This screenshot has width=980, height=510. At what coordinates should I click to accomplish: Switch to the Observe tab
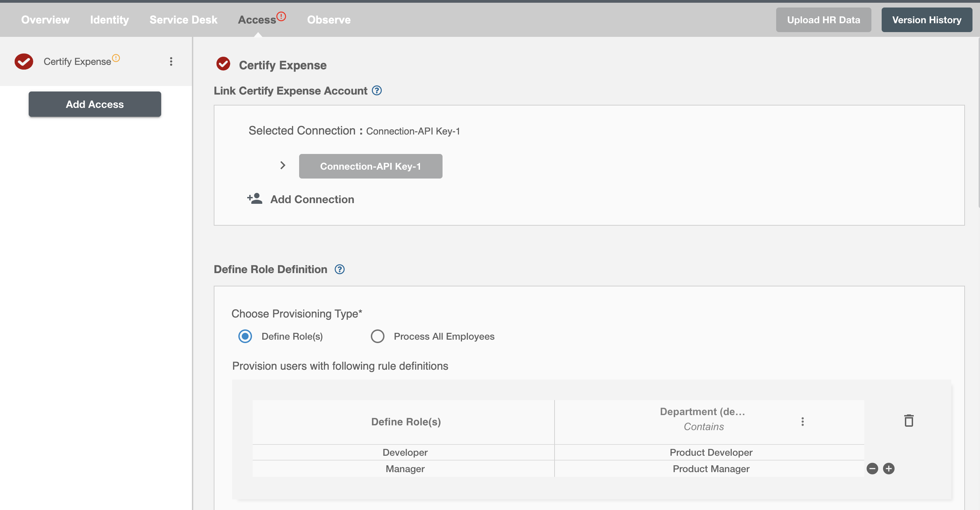[329, 19]
